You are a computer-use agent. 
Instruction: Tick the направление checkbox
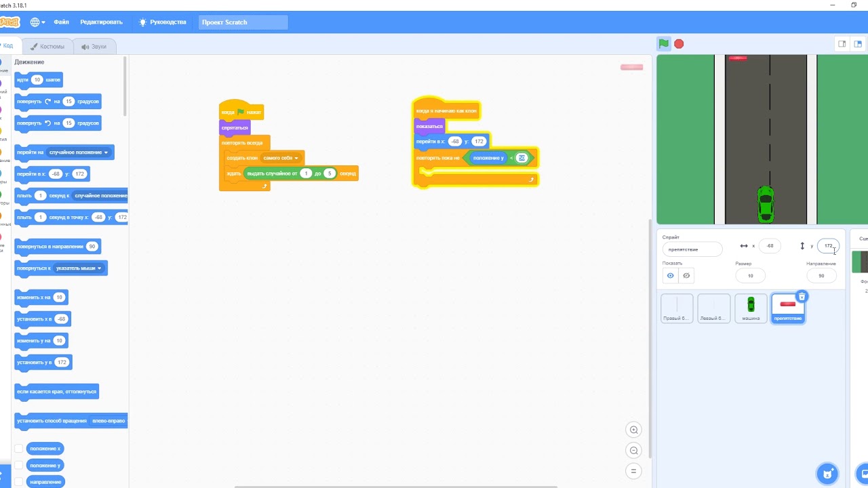point(19,482)
